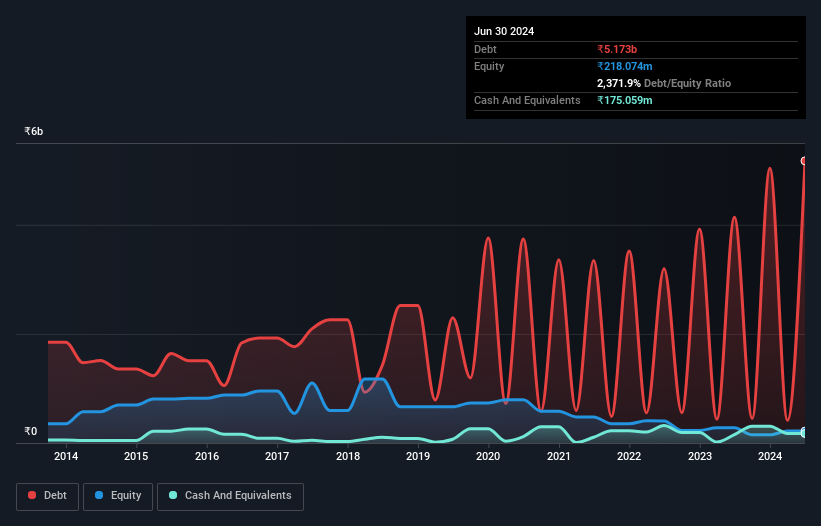Click the 2022 x-axis label
The width and height of the screenshot is (821, 526).
(x=629, y=456)
